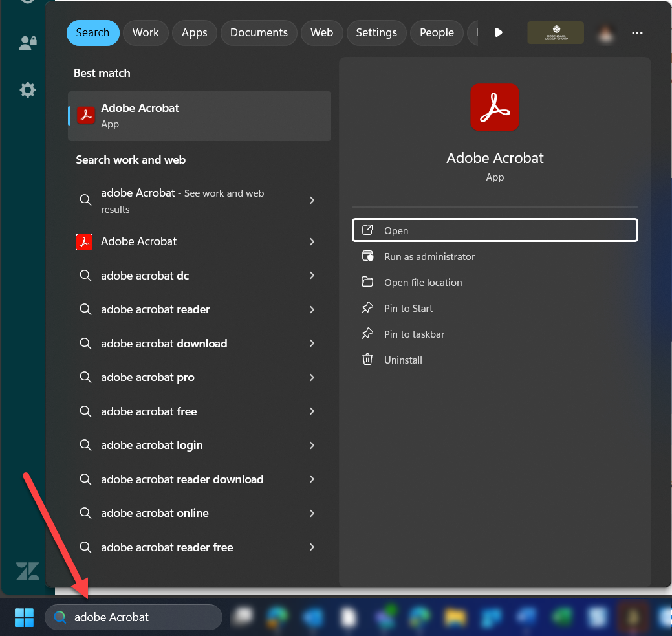
Task: Switch to the Web filter tab
Action: point(322,32)
